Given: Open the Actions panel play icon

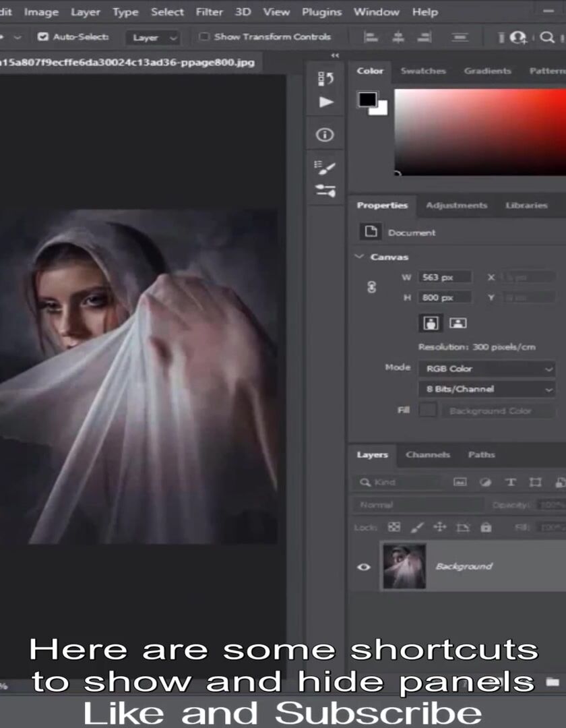Looking at the screenshot, I should coord(326,102).
